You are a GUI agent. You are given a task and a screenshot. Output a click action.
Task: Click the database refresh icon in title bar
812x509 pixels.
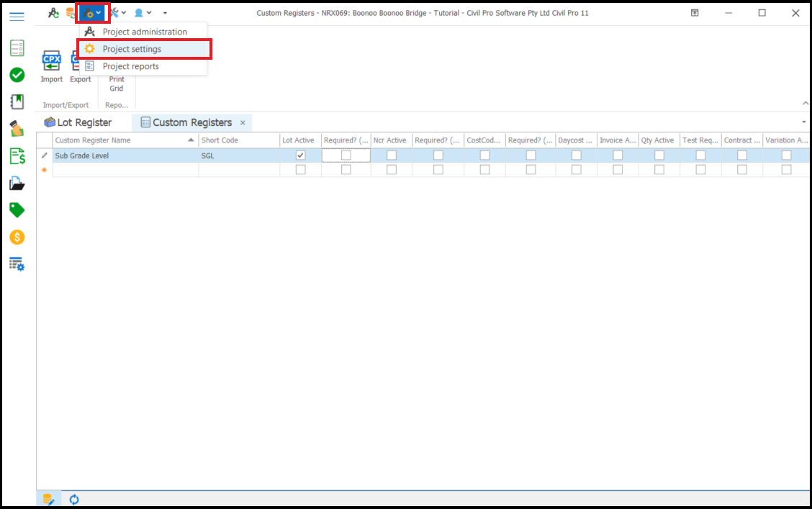[71, 13]
